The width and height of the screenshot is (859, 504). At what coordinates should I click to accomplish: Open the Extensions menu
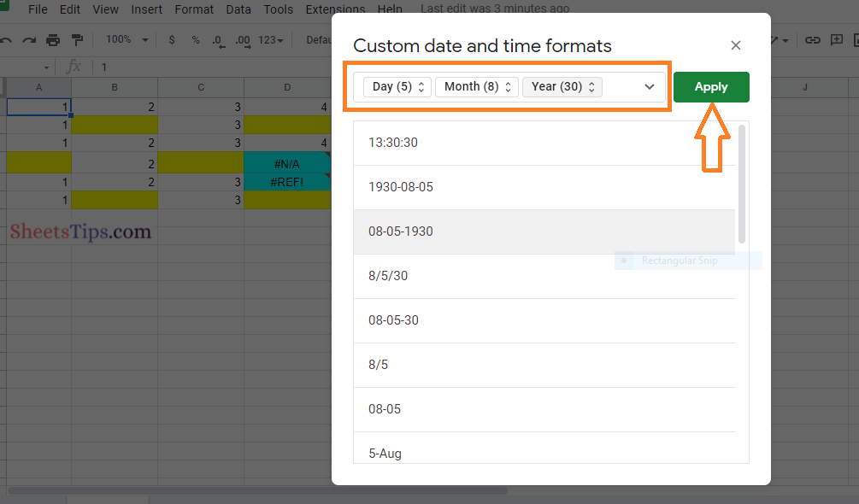click(x=335, y=9)
